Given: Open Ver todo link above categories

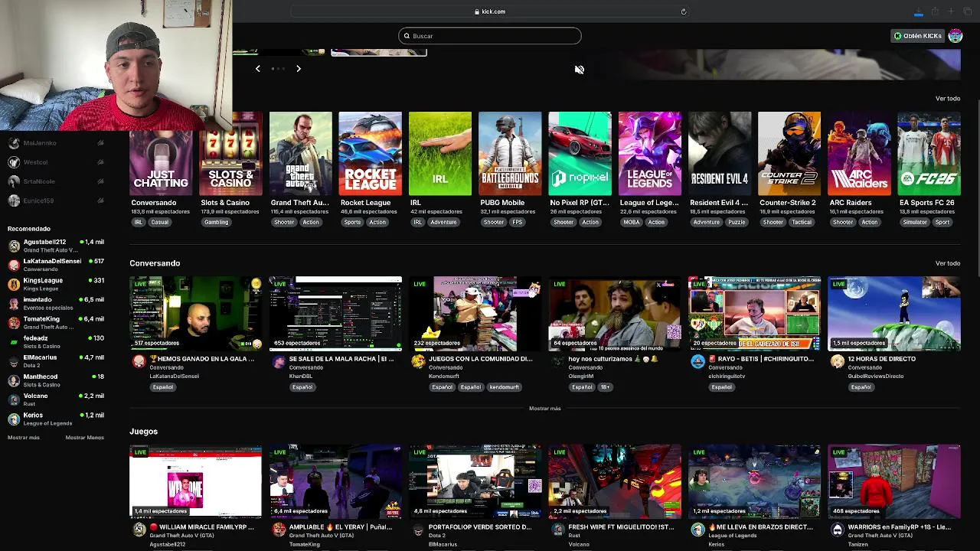Looking at the screenshot, I should click(x=947, y=99).
